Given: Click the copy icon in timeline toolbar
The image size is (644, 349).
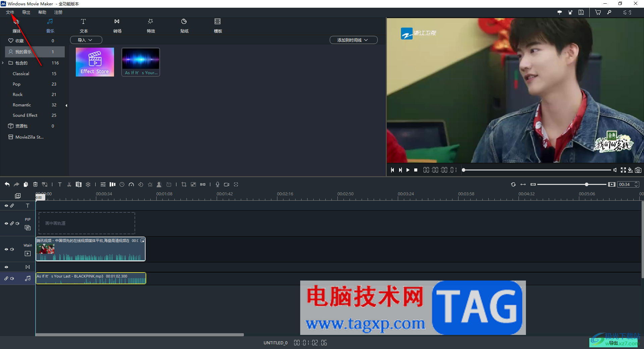Looking at the screenshot, I should 26,184.
